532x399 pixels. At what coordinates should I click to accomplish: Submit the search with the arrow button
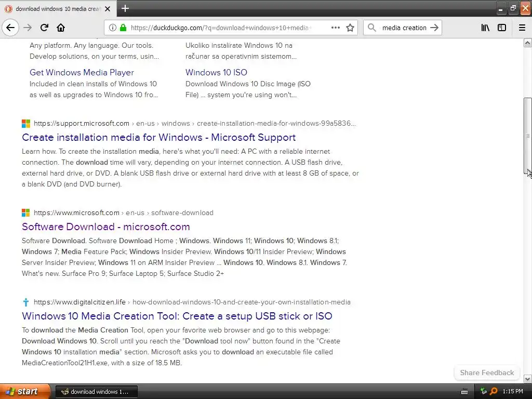434,28
